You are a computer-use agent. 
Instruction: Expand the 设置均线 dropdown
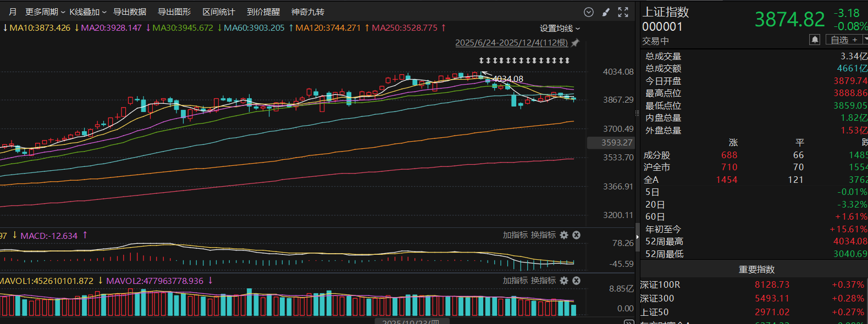click(x=560, y=28)
